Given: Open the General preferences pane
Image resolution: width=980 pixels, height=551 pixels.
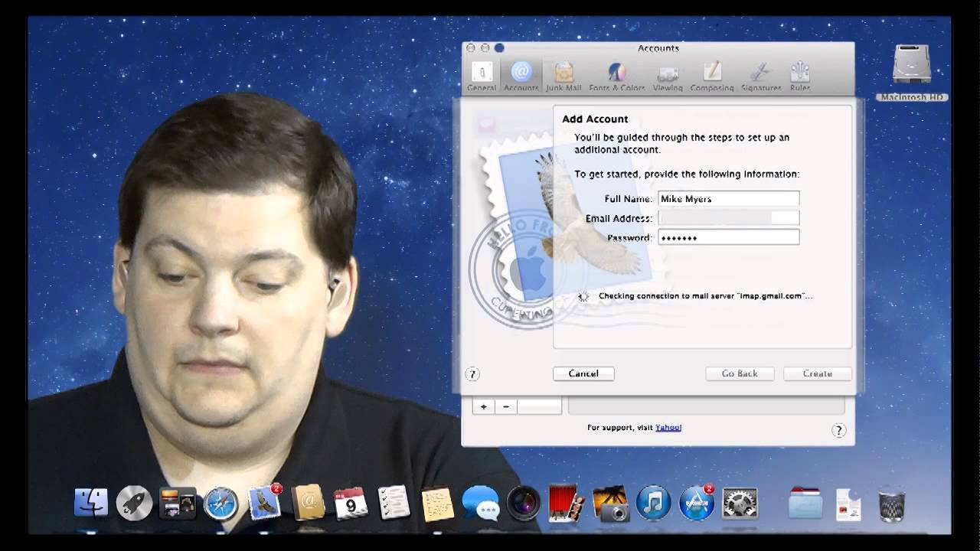Looking at the screenshot, I should (x=482, y=74).
